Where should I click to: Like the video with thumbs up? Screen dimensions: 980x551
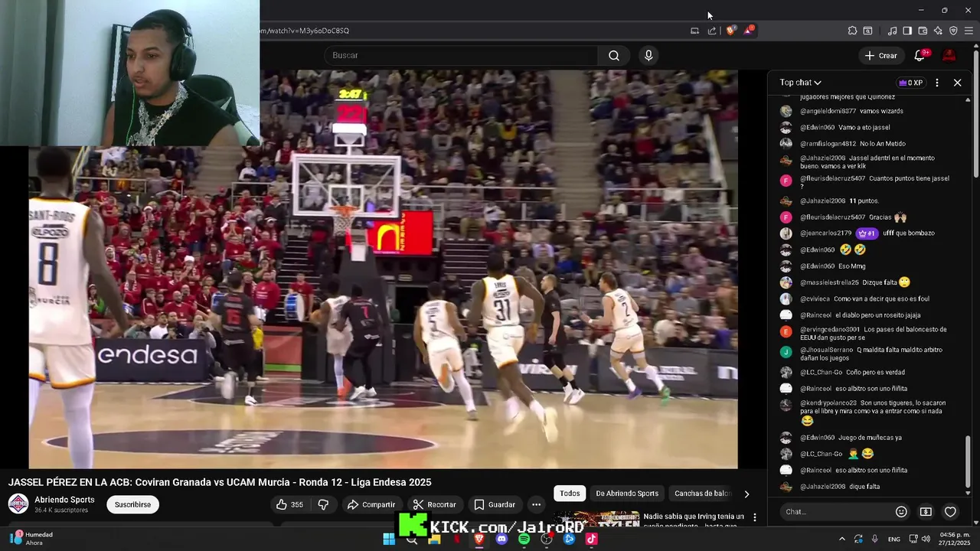pos(289,504)
